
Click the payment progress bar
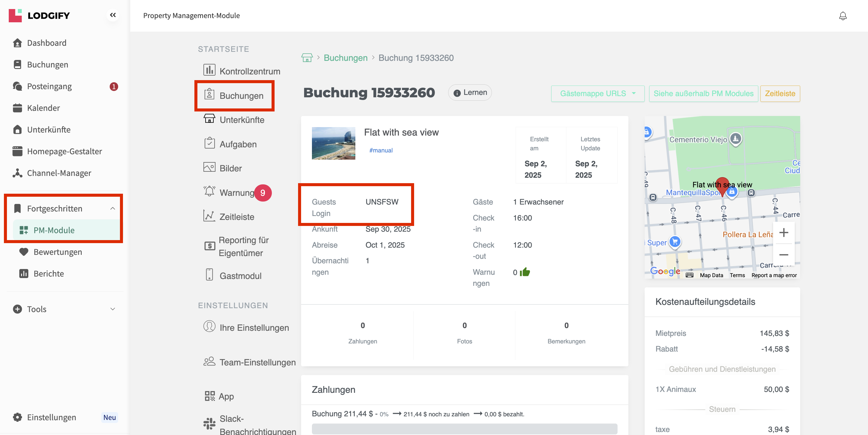coord(464,428)
